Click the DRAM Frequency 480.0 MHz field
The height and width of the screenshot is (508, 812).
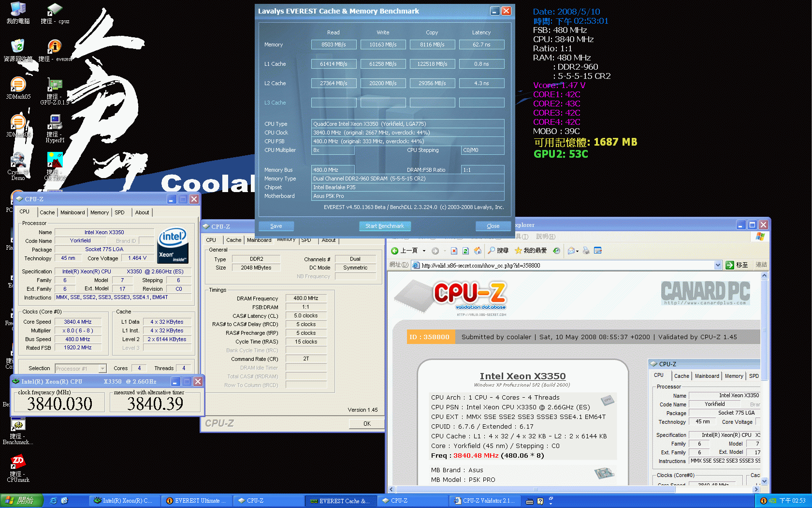[x=305, y=298]
